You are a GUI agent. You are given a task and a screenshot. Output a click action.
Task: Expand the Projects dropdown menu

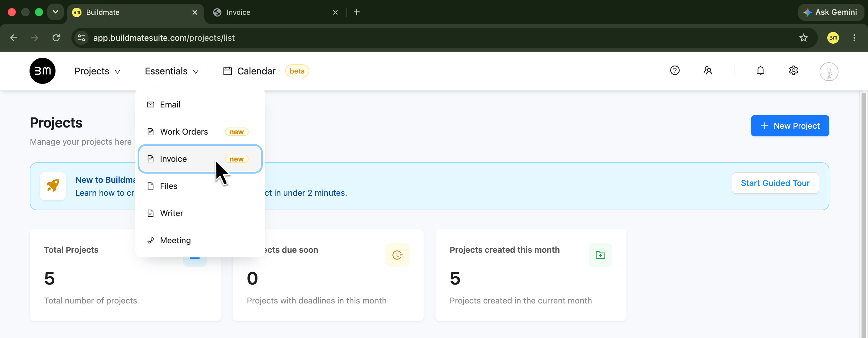pos(97,71)
